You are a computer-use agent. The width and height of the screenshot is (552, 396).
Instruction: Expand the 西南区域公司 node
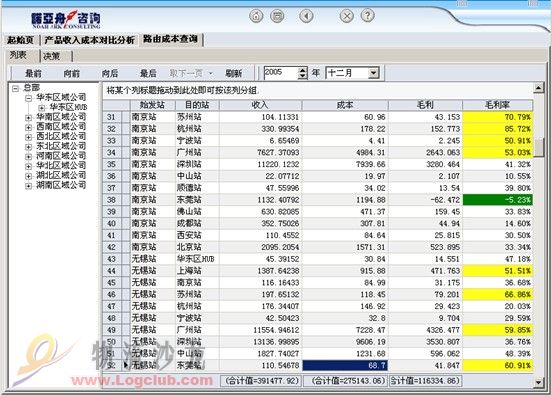pyautogui.click(x=29, y=127)
